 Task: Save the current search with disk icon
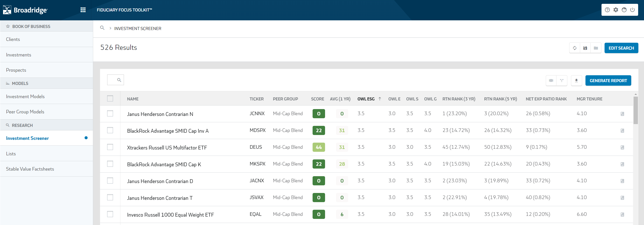585,48
